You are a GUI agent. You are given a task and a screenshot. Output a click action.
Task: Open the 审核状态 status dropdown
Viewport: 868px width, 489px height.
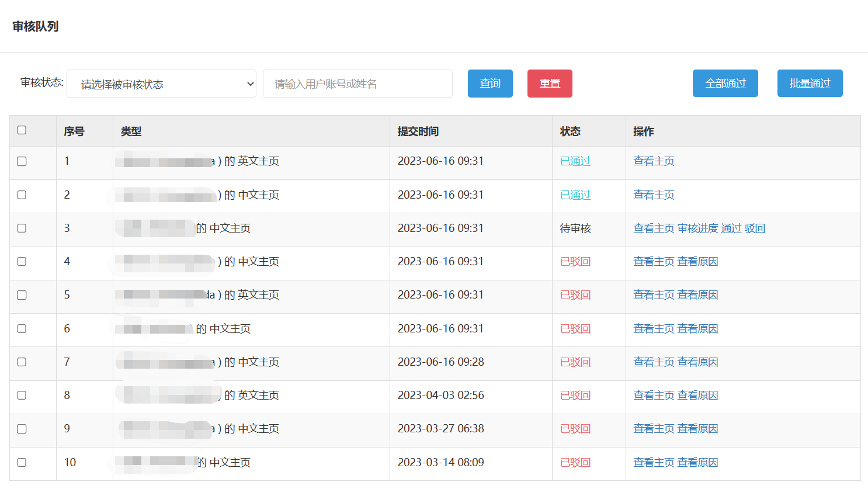tap(161, 84)
